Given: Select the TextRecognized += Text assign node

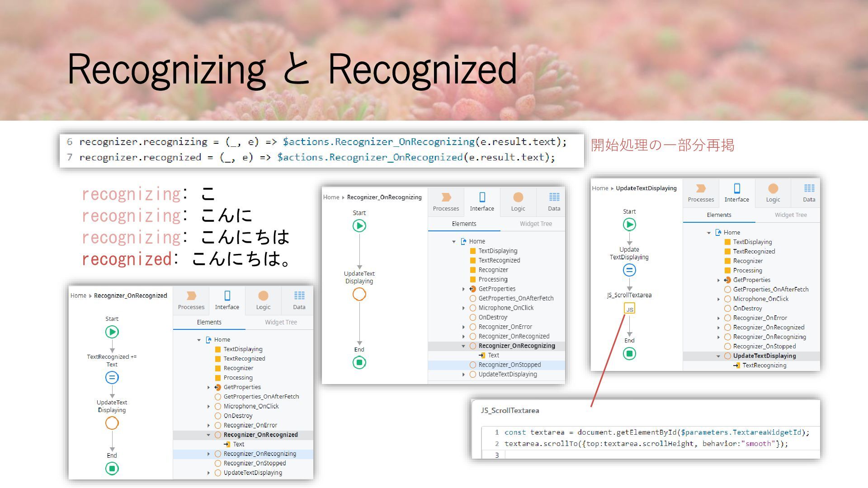Looking at the screenshot, I should click(112, 377).
